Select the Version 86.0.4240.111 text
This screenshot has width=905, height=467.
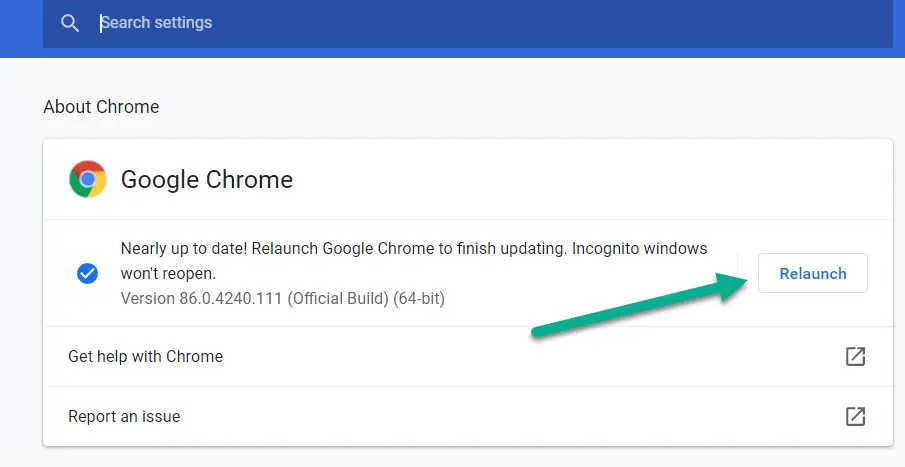pos(201,298)
